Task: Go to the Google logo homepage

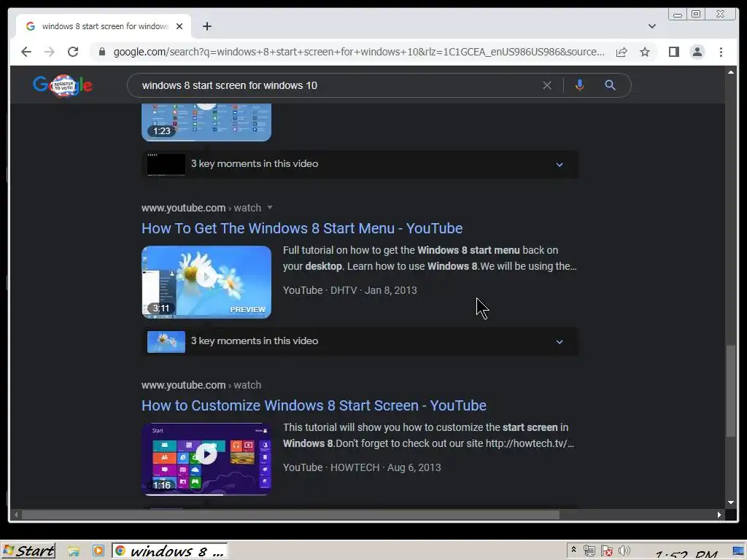Action: click(x=63, y=86)
